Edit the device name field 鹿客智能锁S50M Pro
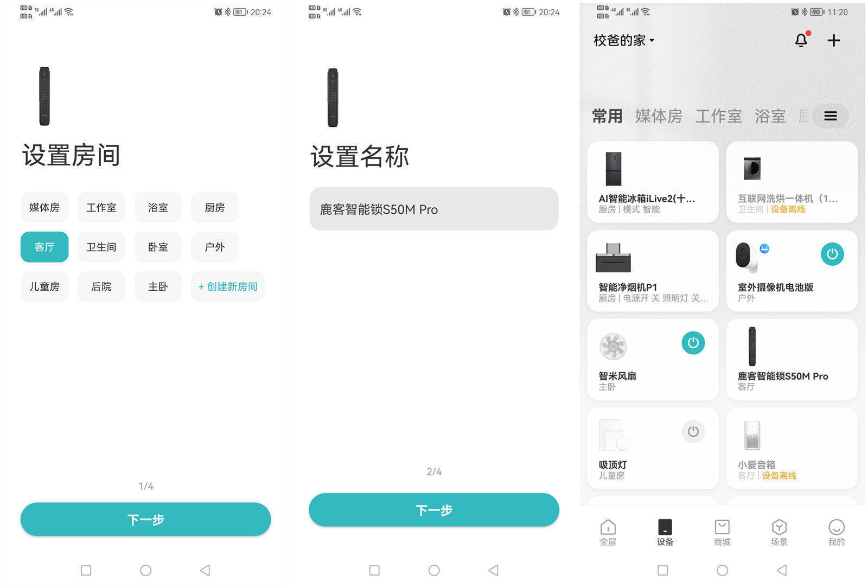 [x=434, y=209]
